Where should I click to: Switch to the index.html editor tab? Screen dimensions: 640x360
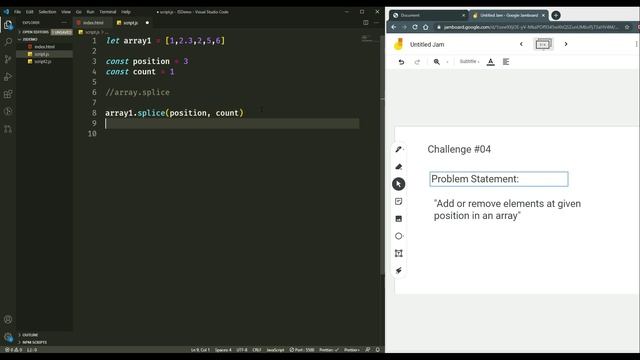(92, 23)
